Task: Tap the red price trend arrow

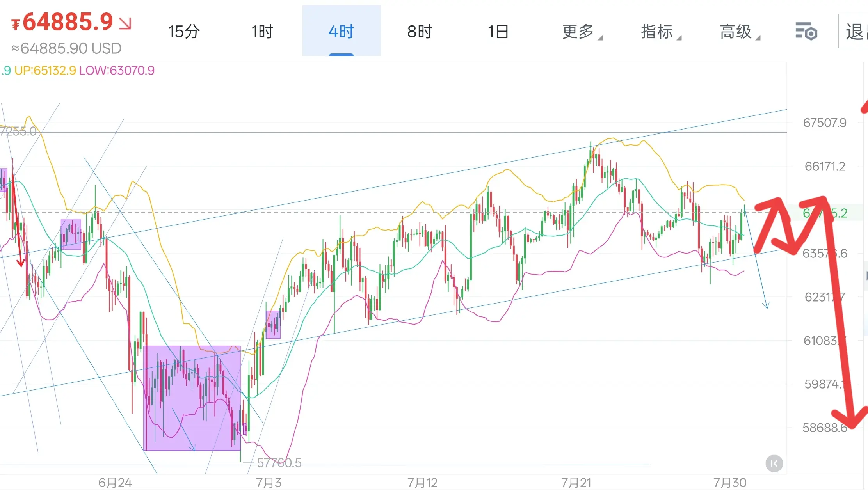Action: coord(125,23)
